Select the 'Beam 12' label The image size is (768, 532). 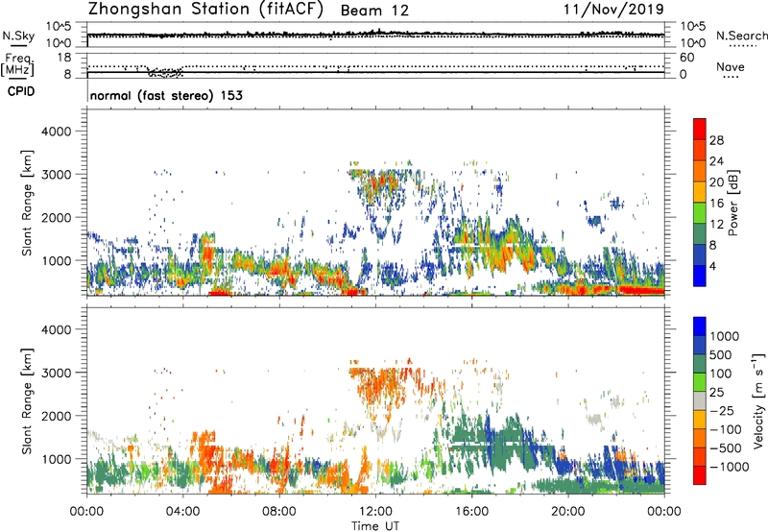tap(374, 11)
